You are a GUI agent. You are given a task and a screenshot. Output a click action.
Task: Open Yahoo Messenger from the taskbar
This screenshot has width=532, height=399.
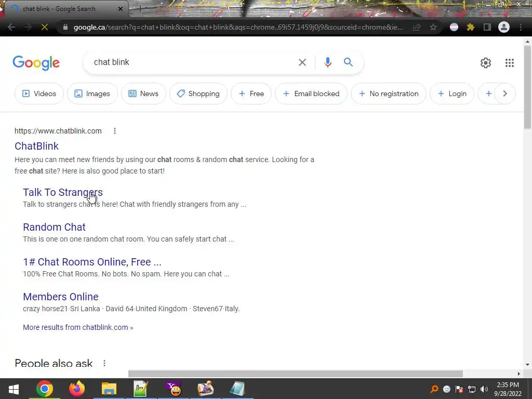(174, 389)
